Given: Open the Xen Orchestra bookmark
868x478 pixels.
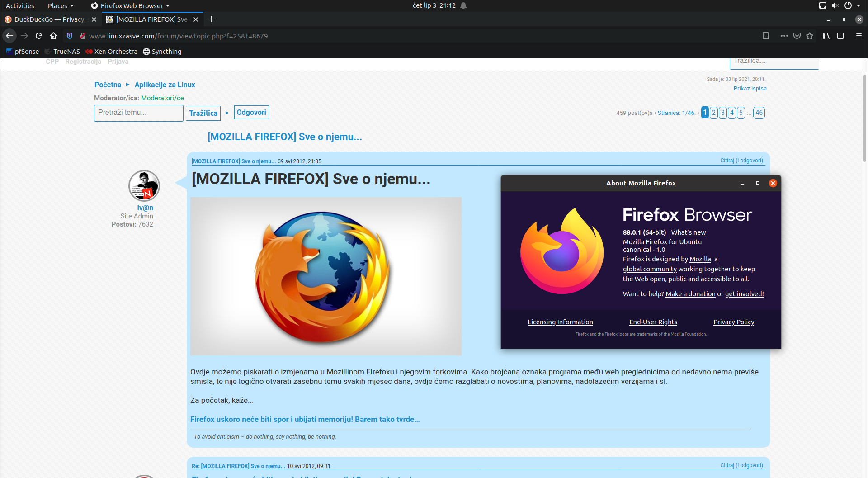Looking at the screenshot, I should (x=112, y=52).
